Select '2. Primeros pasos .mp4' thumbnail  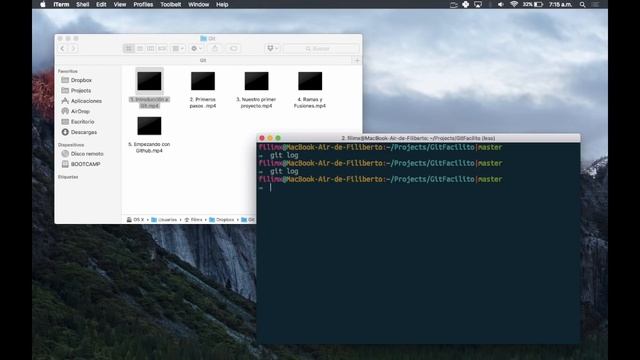click(203, 81)
